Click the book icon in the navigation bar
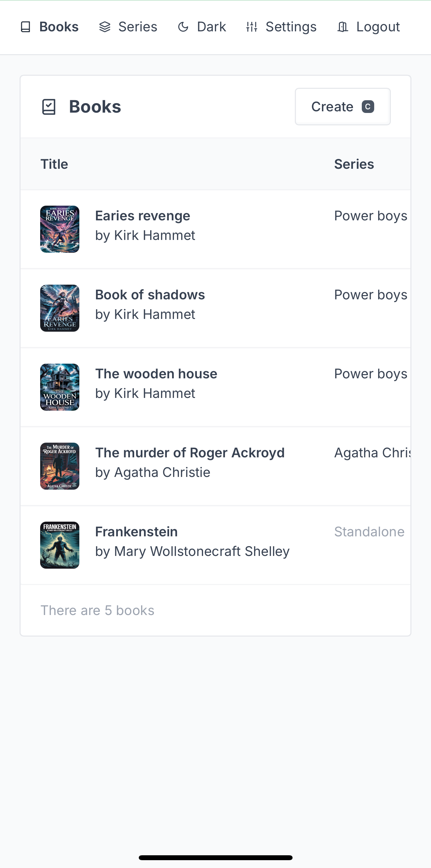Viewport: 431px width, 868px height. point(25,27)
